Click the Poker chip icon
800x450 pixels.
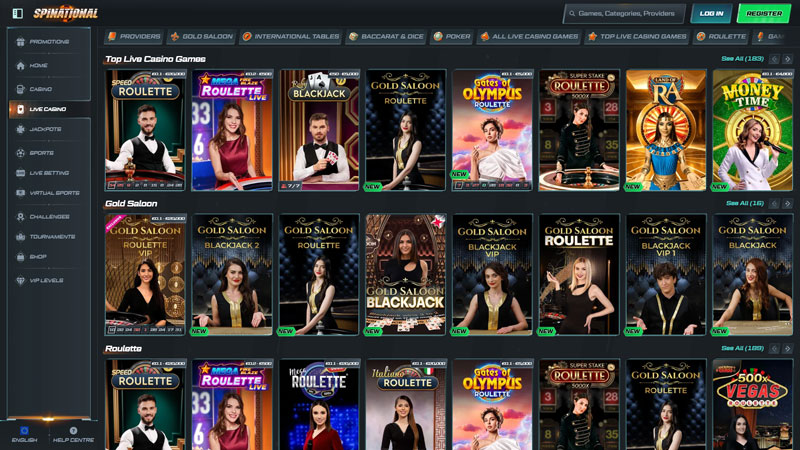[x=438, y=36]
